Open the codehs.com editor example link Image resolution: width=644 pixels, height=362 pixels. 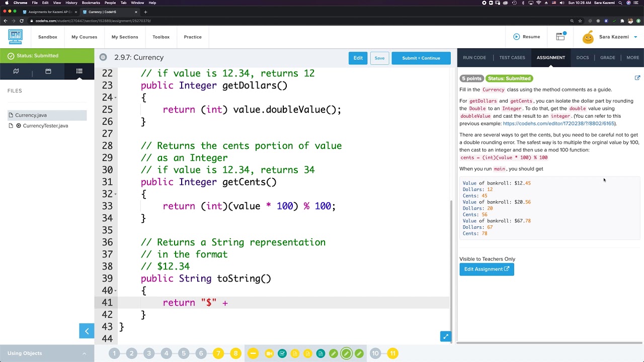point(558,123)
